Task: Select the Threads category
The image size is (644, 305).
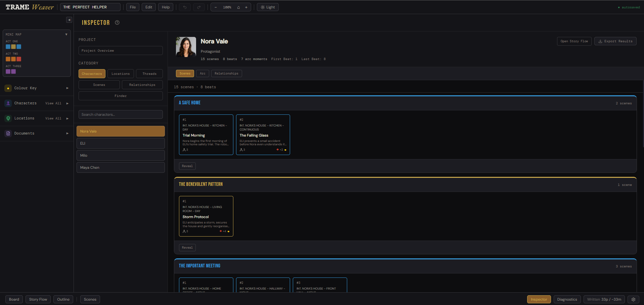Action: [x=149, y=74]
